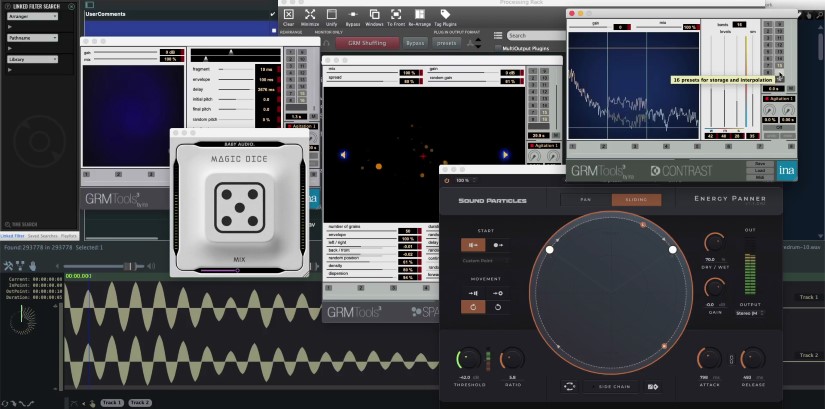Switch to the Sliding tab
825x409 pixels.
(636, 200)
